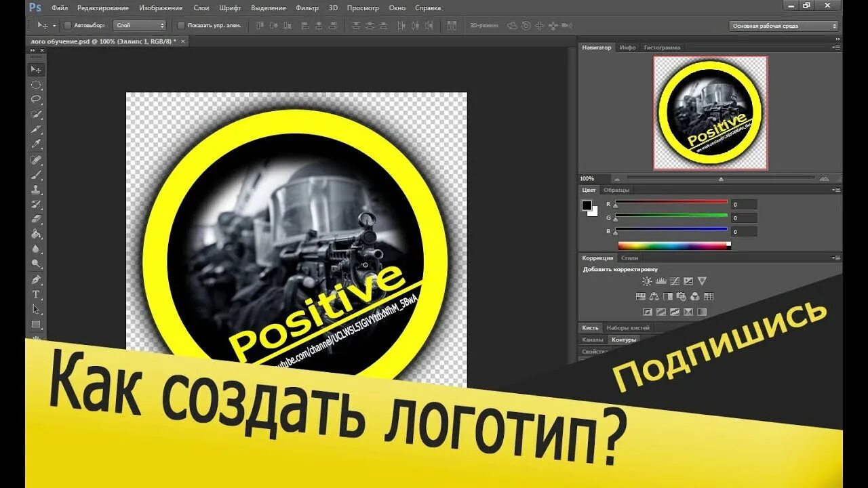The height and width of the screenshot is (488, 868).
Task: Select the Pen tool
Action: click(x=37, y=280)
